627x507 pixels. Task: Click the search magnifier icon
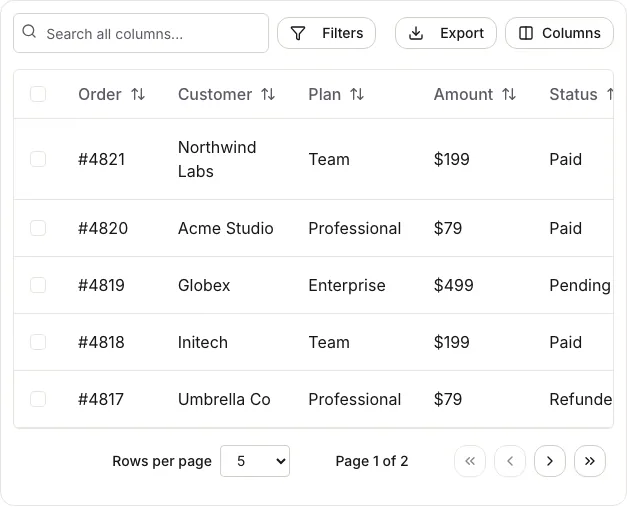(x=29, y=31)
